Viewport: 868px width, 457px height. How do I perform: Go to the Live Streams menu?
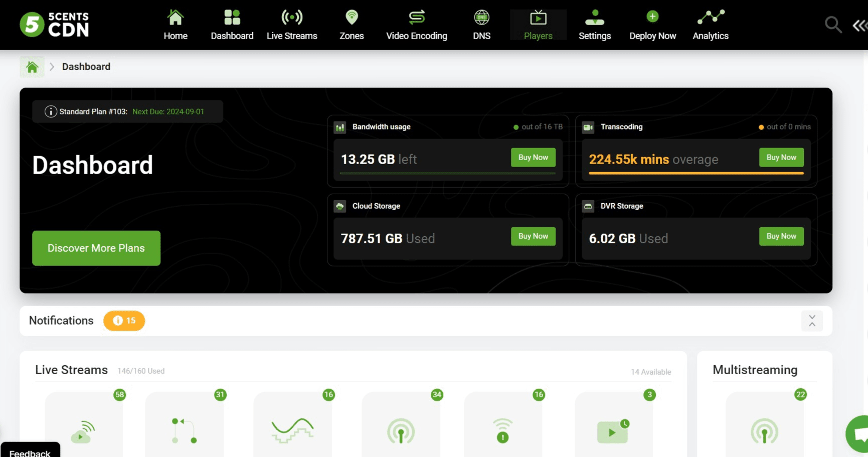click(292, 25)
